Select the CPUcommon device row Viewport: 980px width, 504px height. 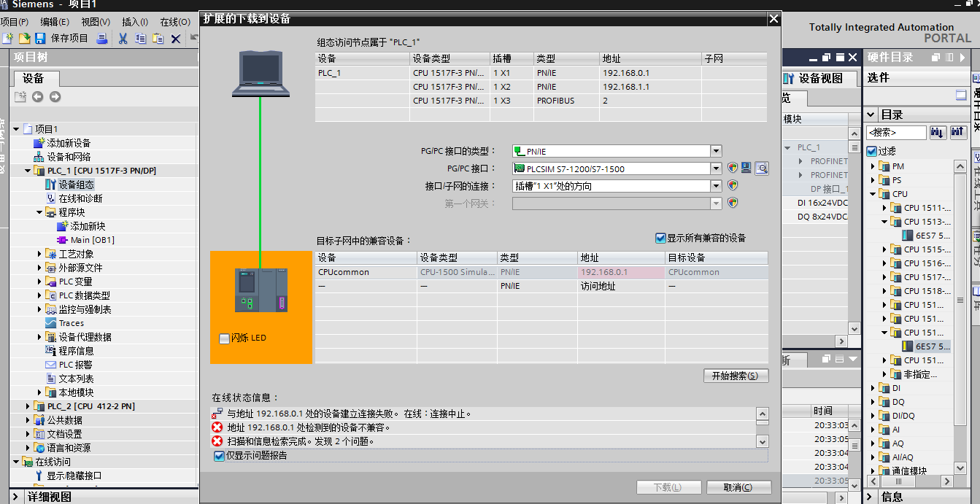(541, 272)
